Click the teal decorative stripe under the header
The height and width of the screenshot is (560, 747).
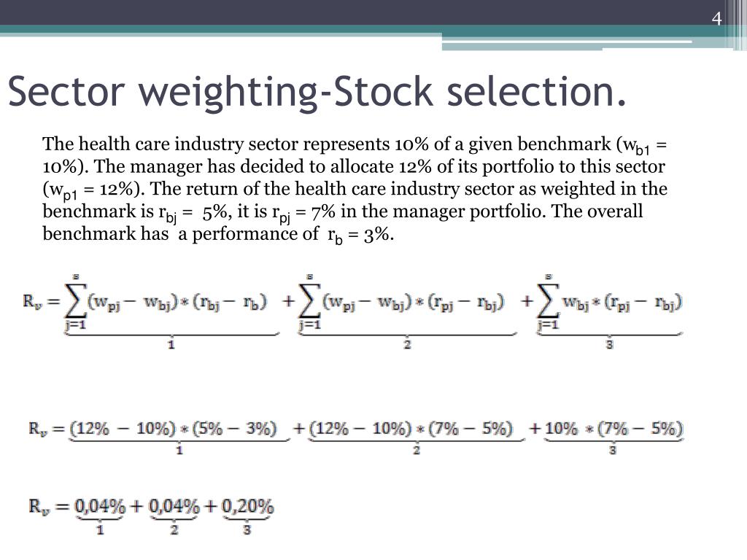tap(222, 29)
